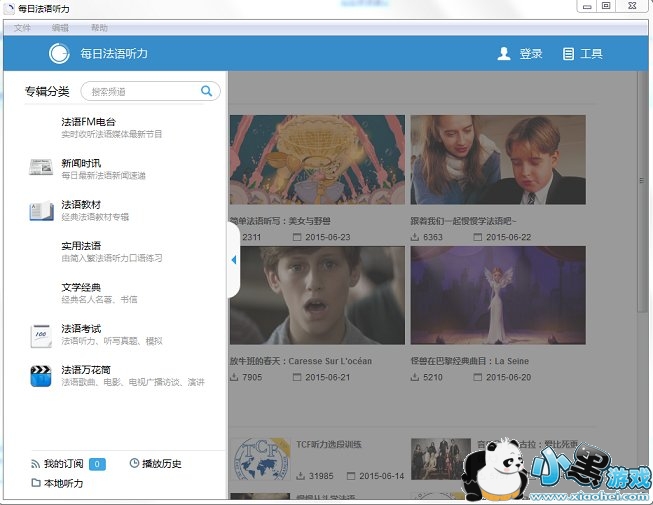Click the magnifier search icon
The height and width of the screenshot is (505, 653).
click(x=207, y=91)
